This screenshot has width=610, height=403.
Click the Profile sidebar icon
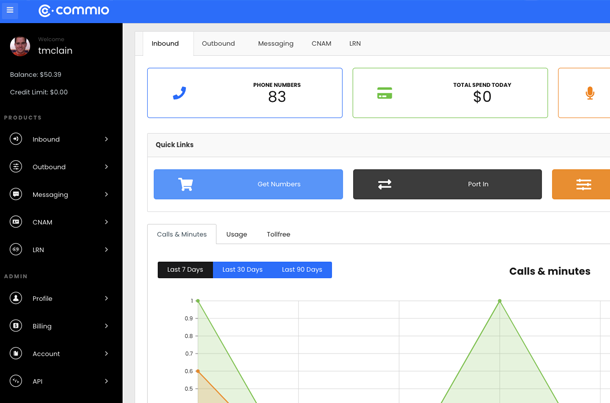(x=16, y=298)
